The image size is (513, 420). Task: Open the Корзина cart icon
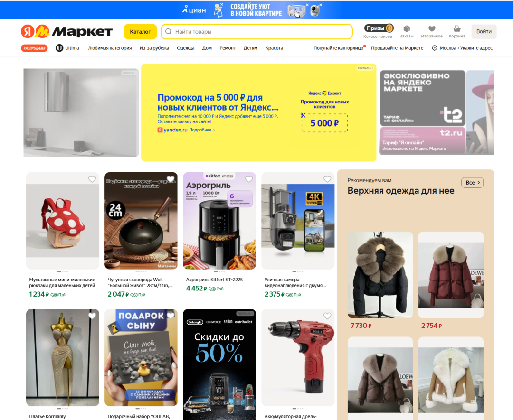[x=457, y=29]
